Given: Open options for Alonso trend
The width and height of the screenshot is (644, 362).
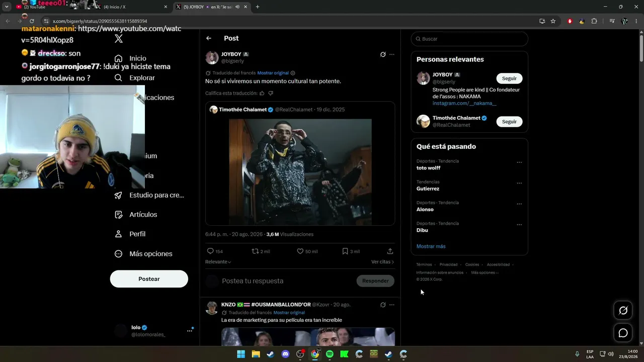Looking at the screenshot, I should point(519,204).
